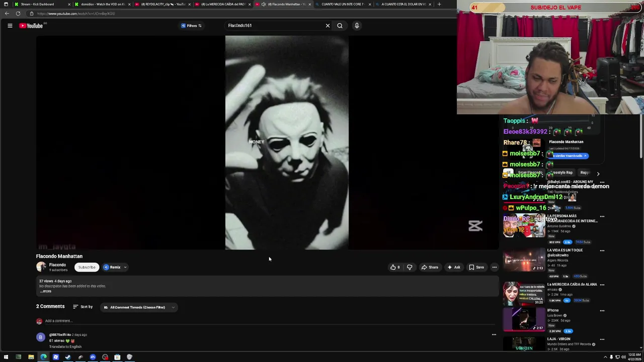Expand description with ...more
The height and width of the screenshot is (362, 644).
46,291
